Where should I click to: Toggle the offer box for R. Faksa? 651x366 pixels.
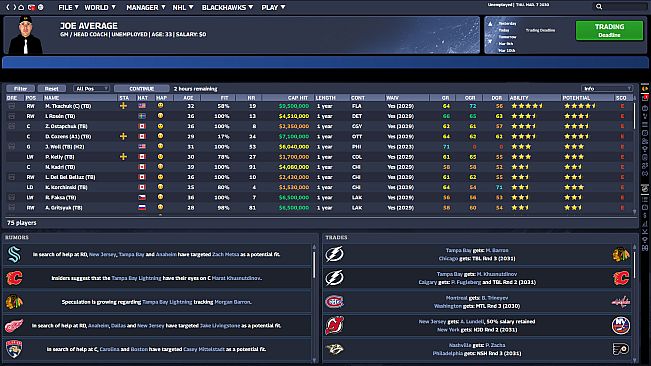[x=12, y=198]
